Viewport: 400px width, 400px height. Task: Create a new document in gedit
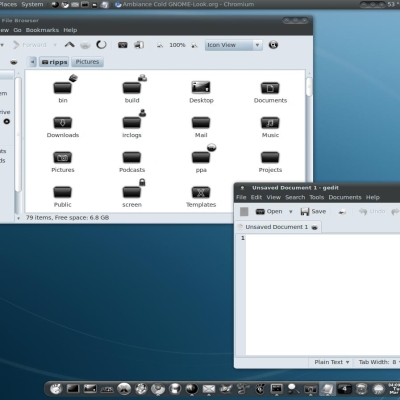244,212
